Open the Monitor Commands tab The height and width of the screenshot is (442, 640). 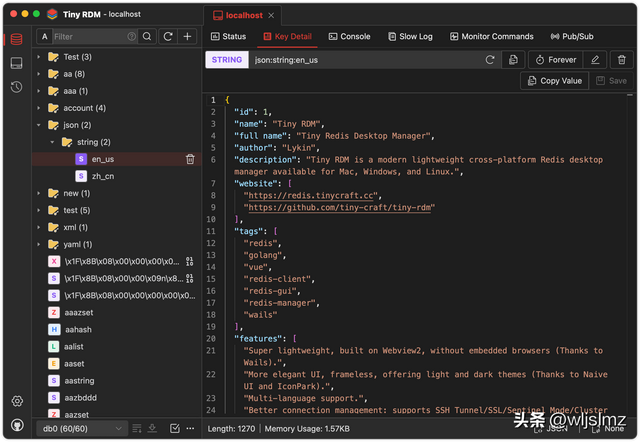[491, 36]
